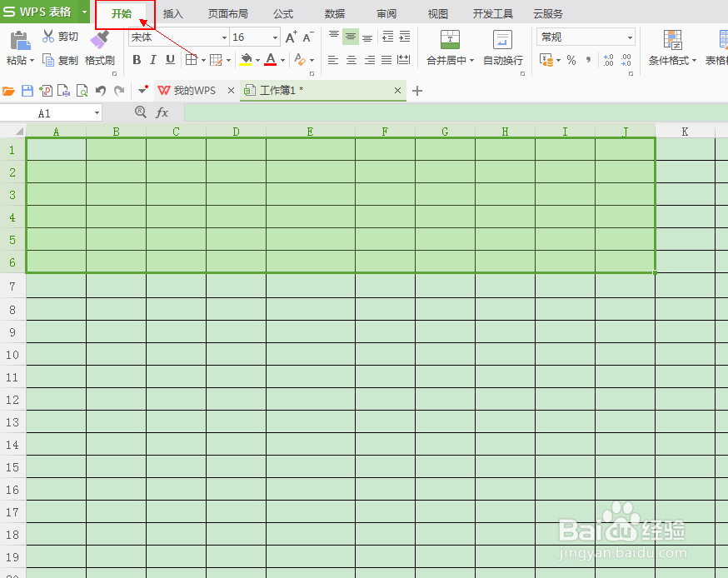Decrease indent icon
Viewport: 728px width, 578px height.
coord(387,37)
